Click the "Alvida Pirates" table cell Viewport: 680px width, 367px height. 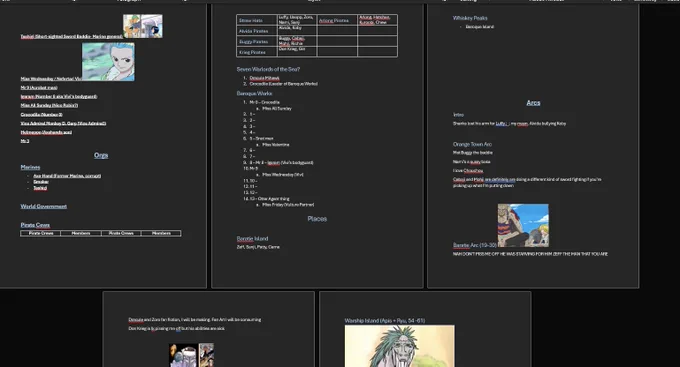(x=257, y=31)
